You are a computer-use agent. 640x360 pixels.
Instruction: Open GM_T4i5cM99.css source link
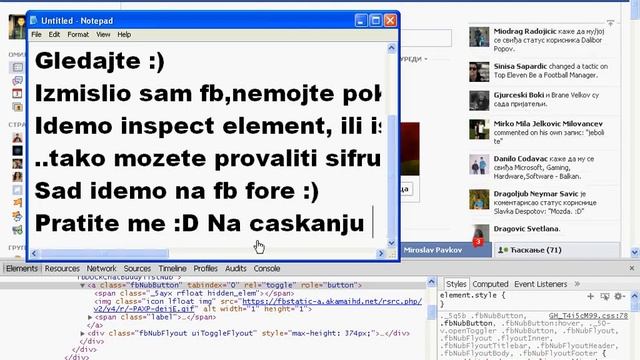point(588,316)
